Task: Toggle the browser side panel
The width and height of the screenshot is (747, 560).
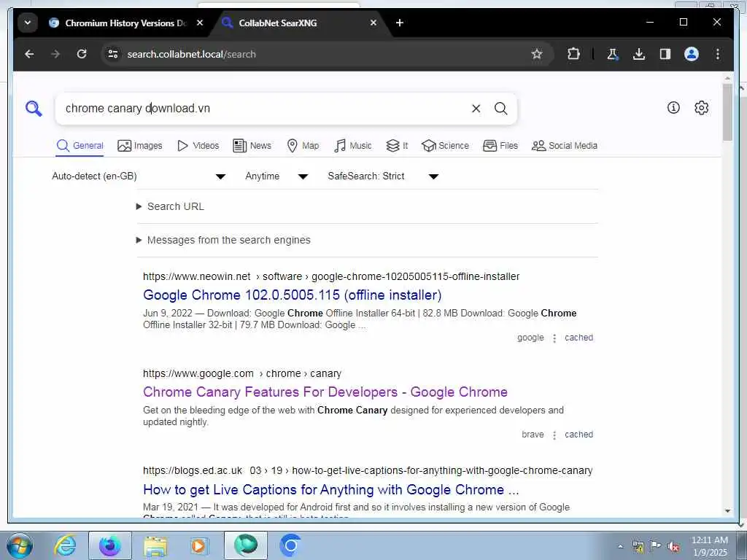Action: point(665,54)
